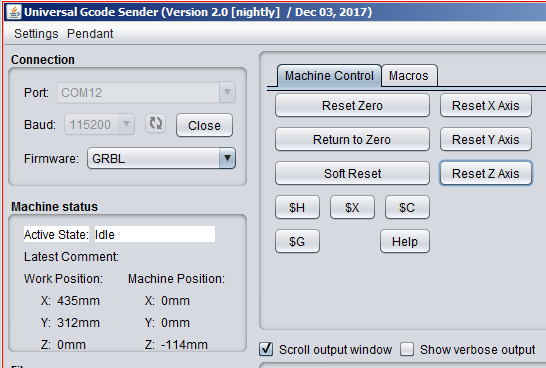Uncheck Scroll output window
Viewport: 546px width, 368px height.
tap(266, 349)
